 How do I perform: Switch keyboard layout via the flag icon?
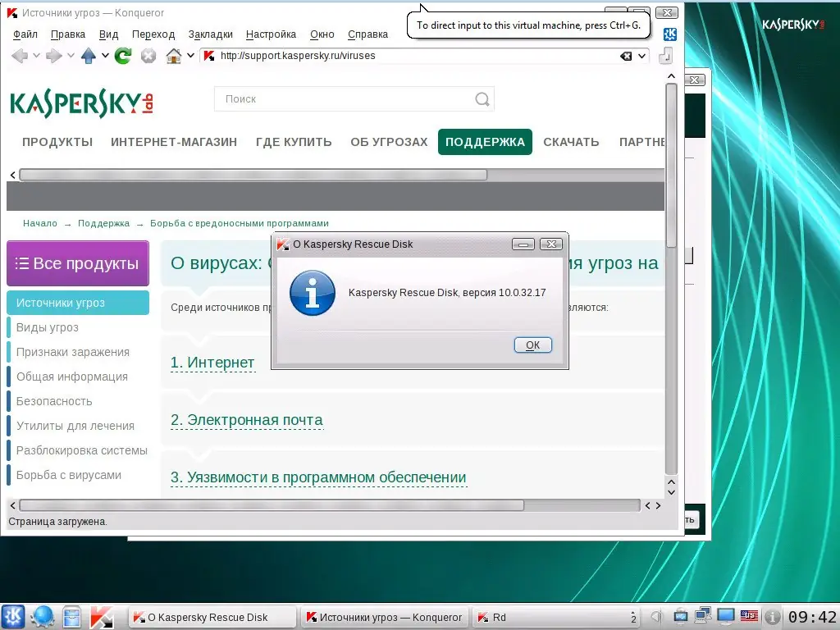749,616
